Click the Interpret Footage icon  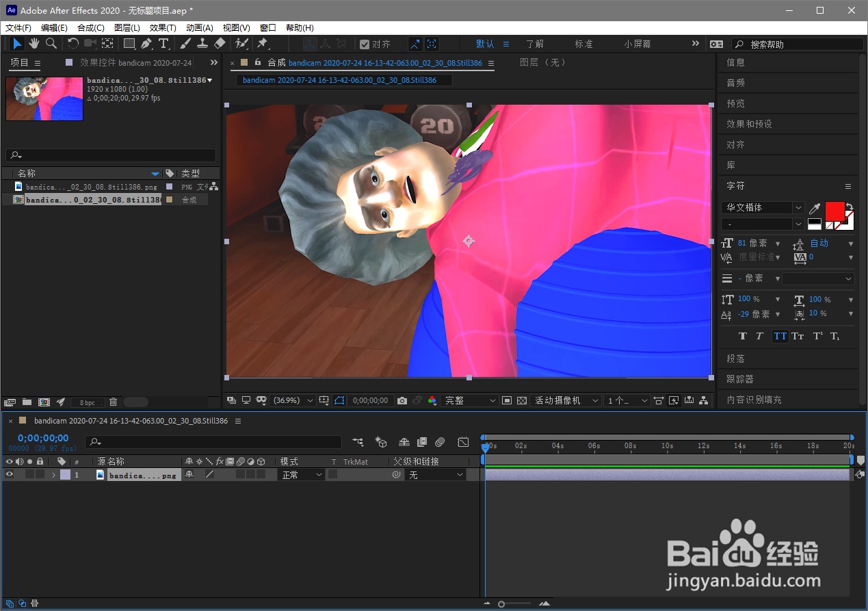point(10,402)
